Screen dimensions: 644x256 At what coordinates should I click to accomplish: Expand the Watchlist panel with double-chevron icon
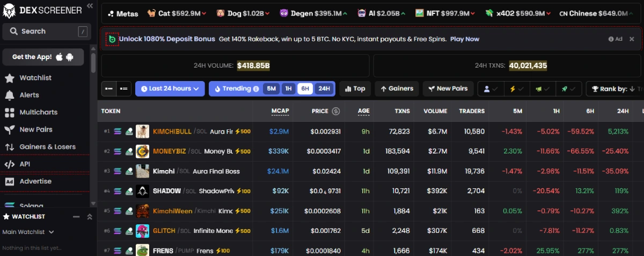pos(90,217)
